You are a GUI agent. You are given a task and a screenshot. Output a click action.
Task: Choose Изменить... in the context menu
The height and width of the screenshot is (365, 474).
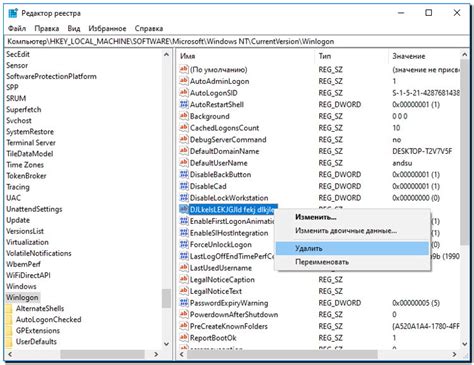pyautogui.click(x=353, y=217)
